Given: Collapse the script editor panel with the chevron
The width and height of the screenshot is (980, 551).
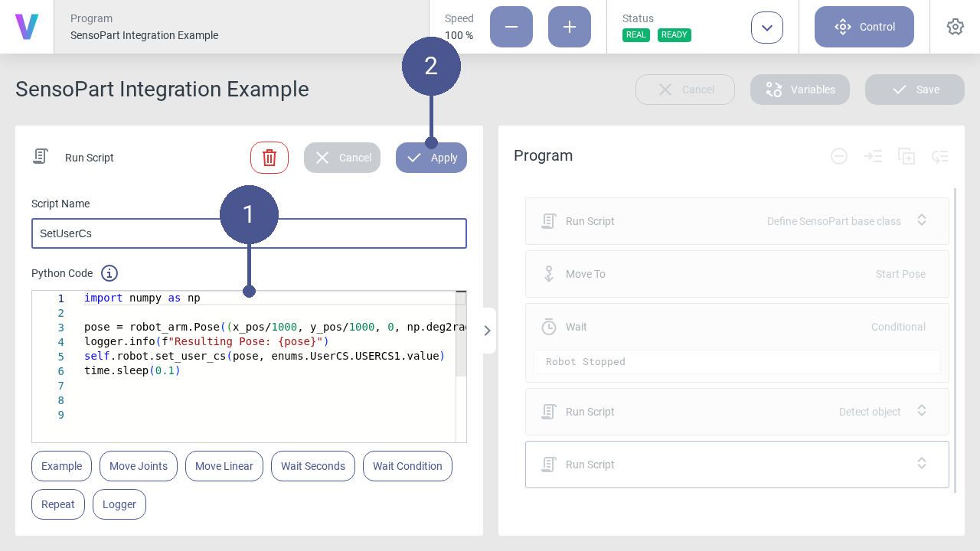Looking at the screenshot, I should click(488, 331).
